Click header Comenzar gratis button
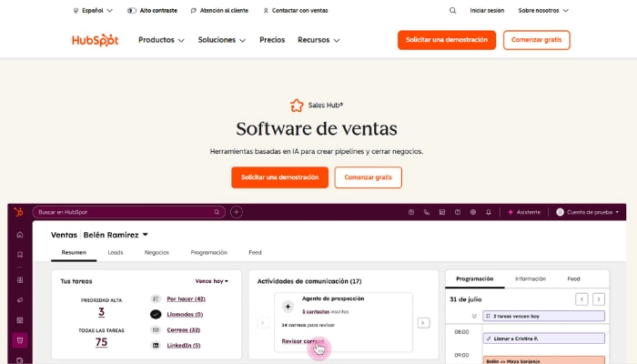 pos(537,40)
